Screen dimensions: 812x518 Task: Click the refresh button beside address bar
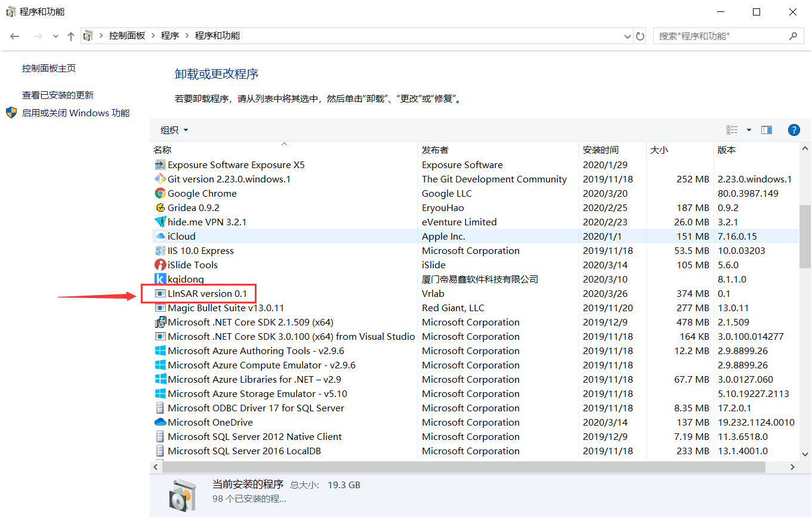tap(640, 36)
